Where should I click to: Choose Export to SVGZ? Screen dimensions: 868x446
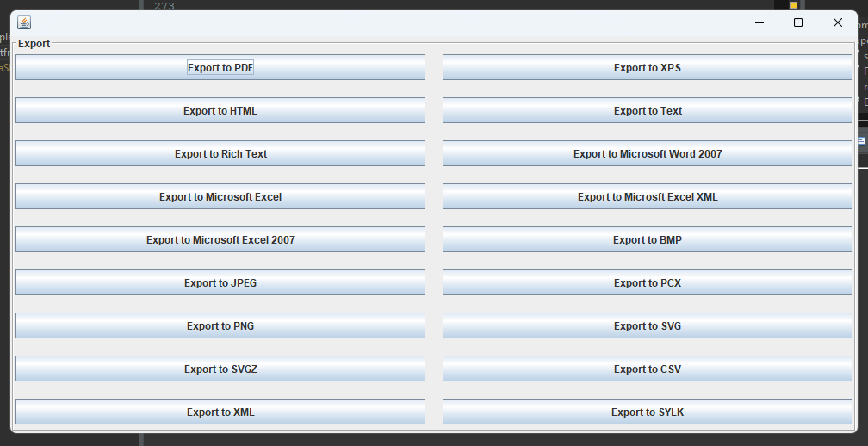(x=220, y=369)
